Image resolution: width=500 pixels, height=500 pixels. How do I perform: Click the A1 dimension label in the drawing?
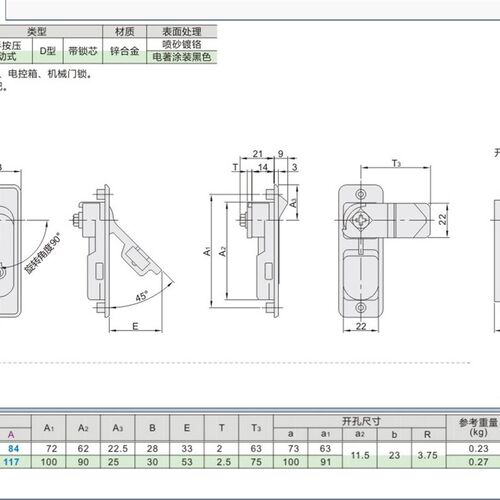click(207, 251)
